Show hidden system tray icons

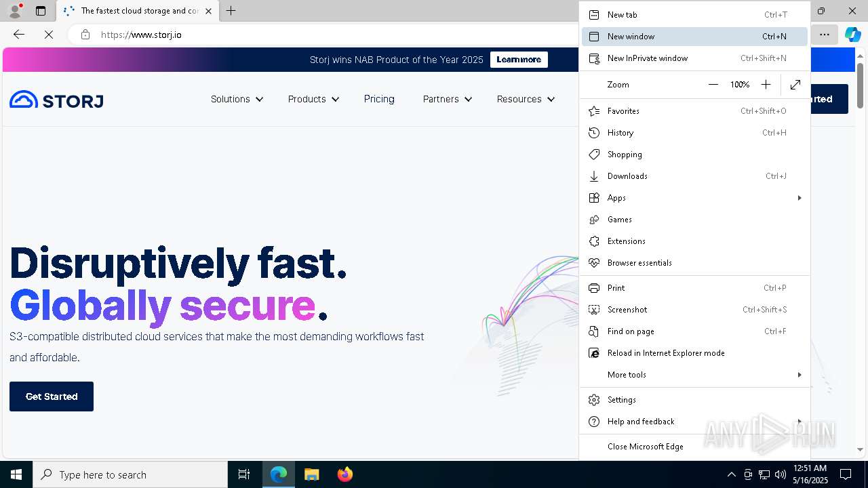(x=731, y=474)
